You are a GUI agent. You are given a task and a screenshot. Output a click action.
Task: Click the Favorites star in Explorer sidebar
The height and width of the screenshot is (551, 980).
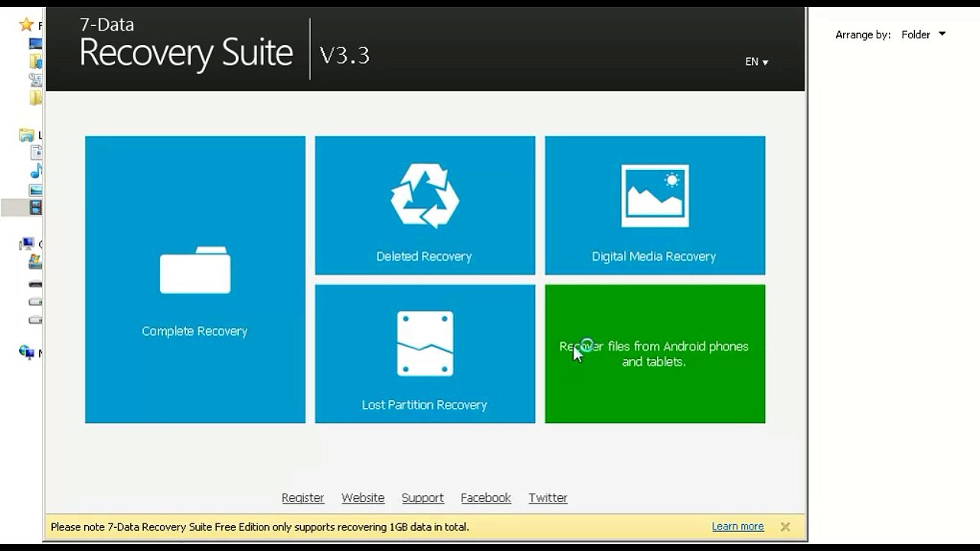coord(26,25)
